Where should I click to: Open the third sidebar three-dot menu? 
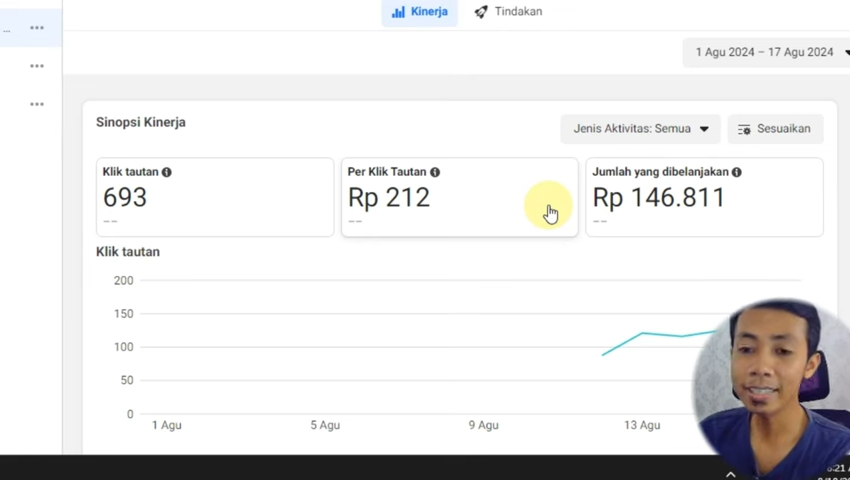click(x=37, y=104)
